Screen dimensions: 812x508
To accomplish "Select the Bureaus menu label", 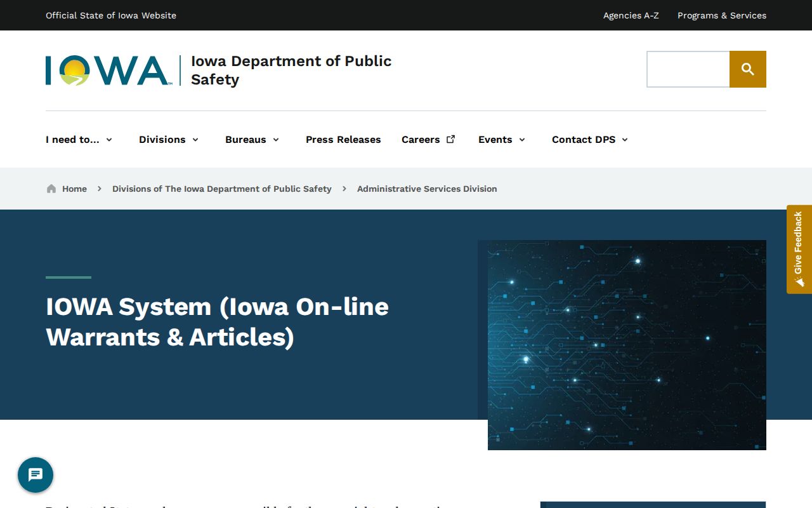I will click(x=246, y=140).
